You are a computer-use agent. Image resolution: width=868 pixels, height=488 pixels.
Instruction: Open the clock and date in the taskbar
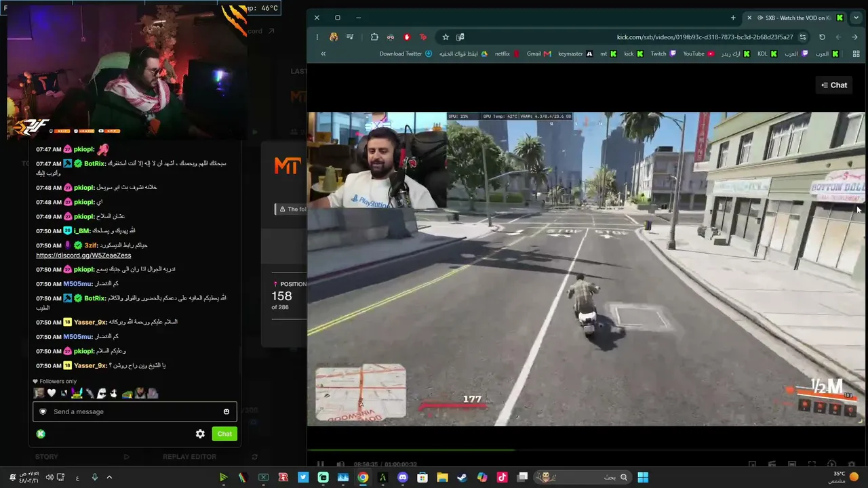[x=30, y=477]
